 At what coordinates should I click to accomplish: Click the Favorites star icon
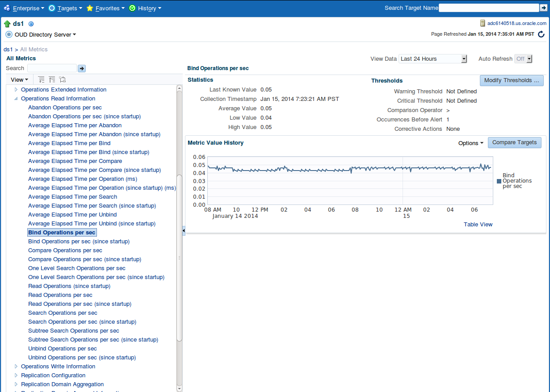point(89,8)
